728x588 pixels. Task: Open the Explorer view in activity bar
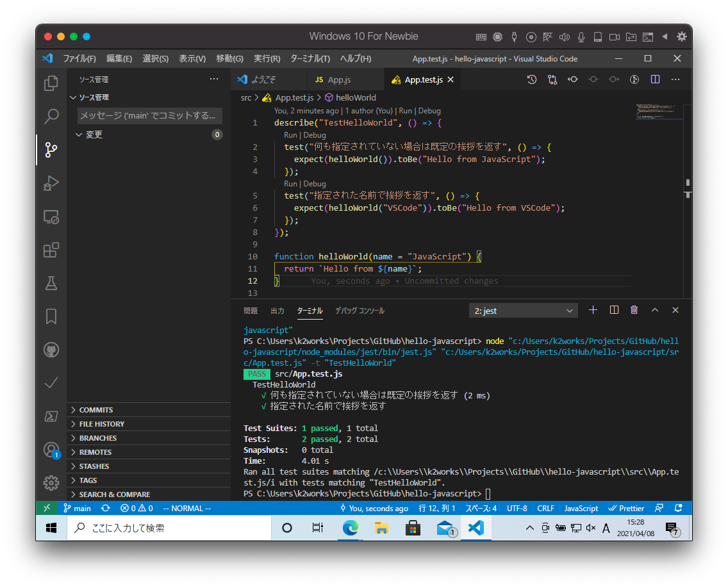(x=51, y=83)
